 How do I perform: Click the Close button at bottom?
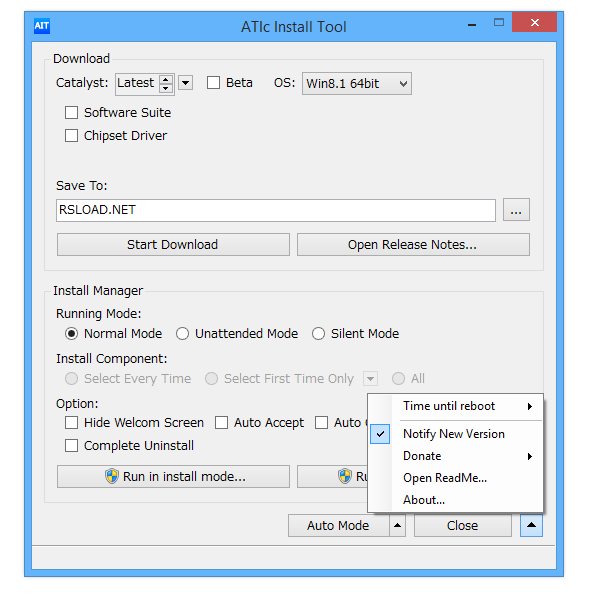coord(463,525)
